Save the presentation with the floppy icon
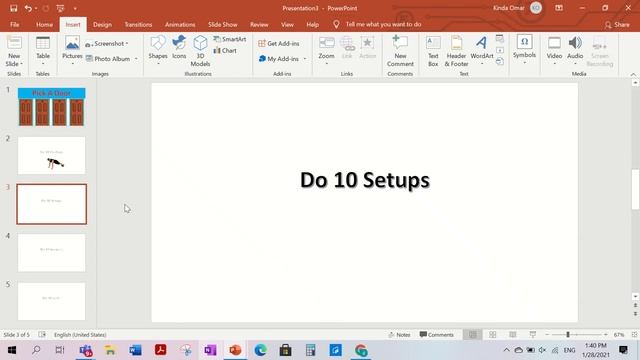 tap(13, 8)
